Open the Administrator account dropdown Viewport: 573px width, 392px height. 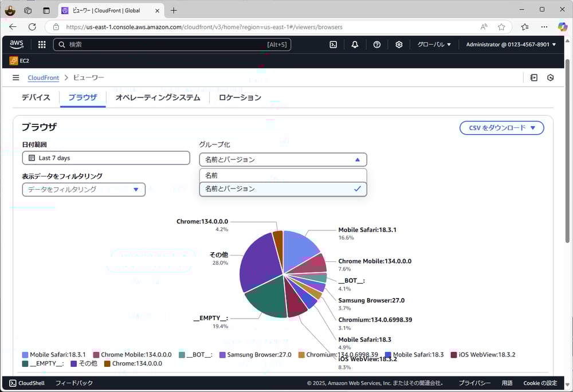[511, 45]
